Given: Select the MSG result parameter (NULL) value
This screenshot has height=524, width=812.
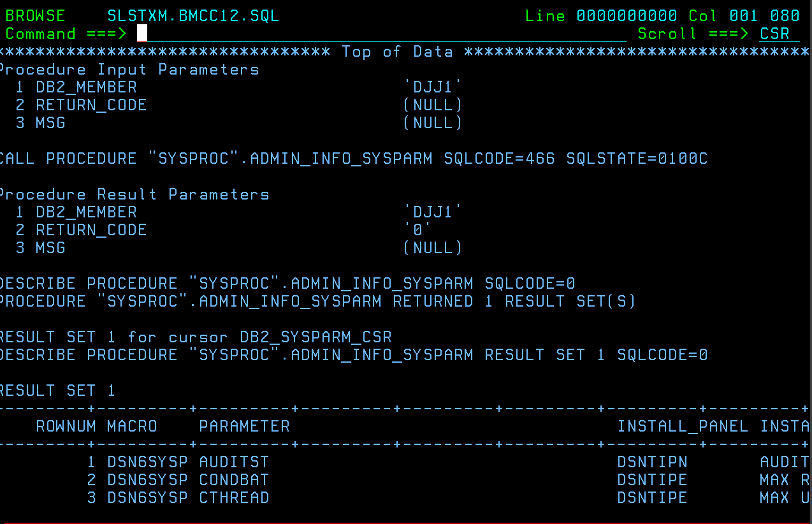Looking at the screenshot, I should point(433,247).
